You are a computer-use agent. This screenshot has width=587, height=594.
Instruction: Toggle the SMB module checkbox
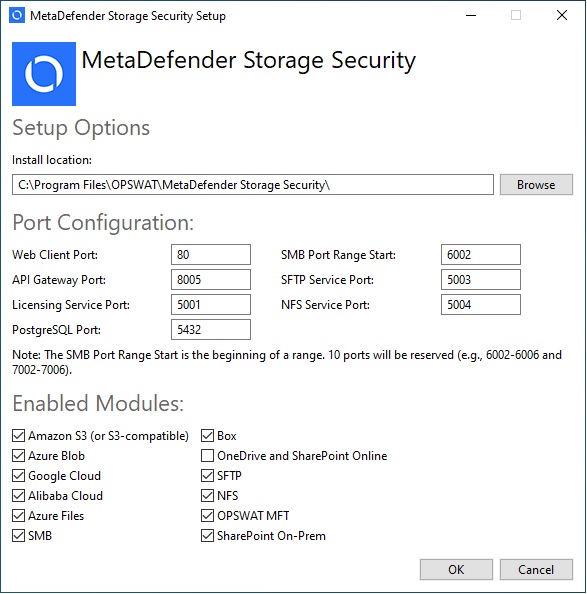[19, 536]
